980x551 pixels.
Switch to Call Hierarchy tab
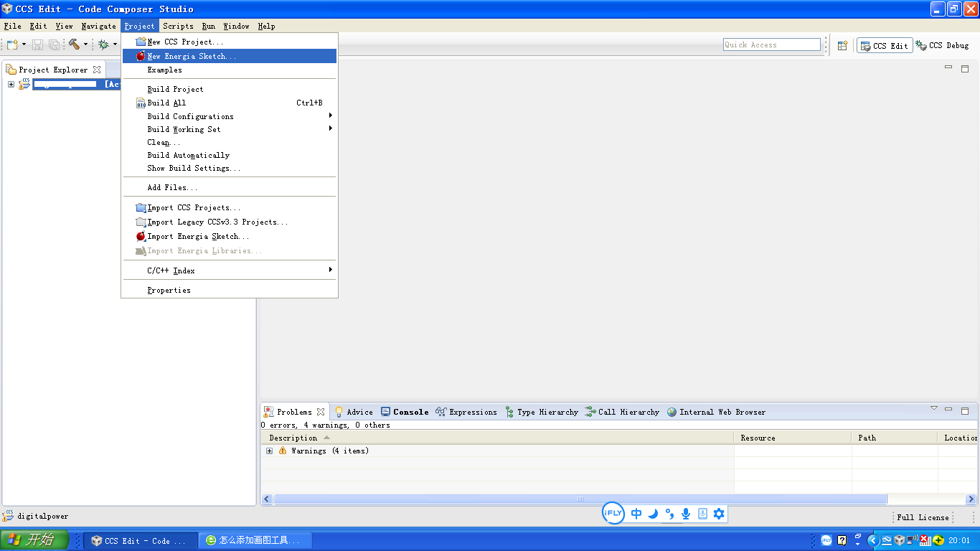tap(622, 412)
